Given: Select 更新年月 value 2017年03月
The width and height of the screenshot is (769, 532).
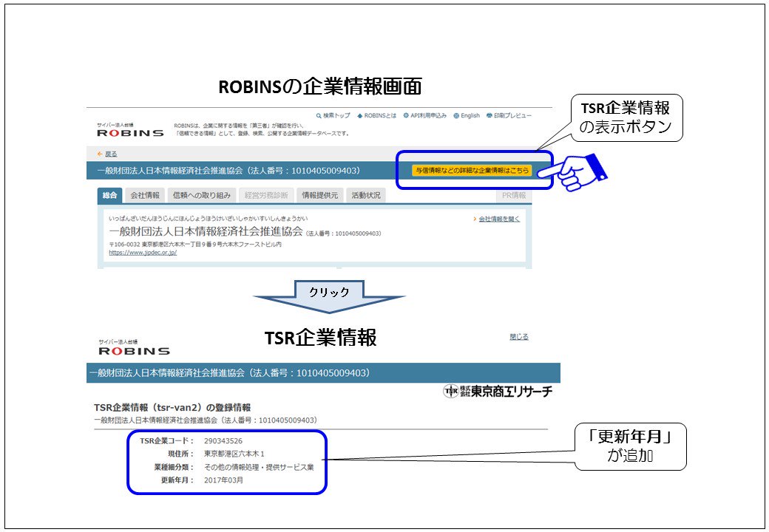Looking at the screenshot, I should 223,480.
